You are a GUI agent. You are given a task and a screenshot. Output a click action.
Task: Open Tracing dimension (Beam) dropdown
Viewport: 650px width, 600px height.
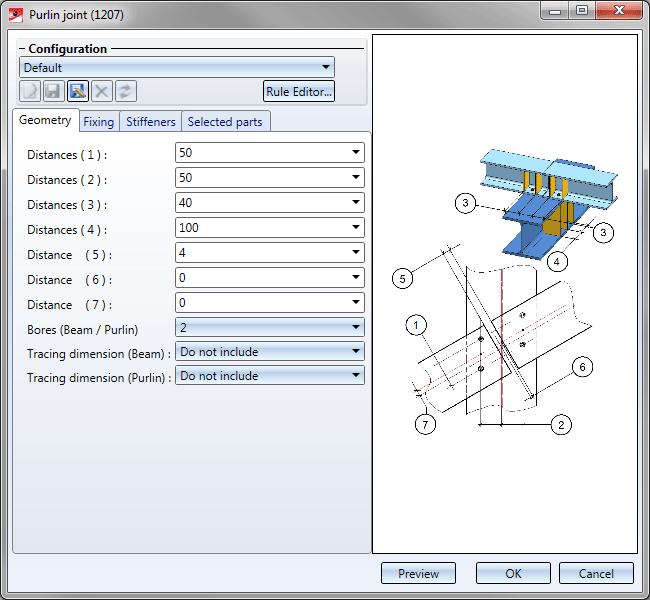coord(356,352)
